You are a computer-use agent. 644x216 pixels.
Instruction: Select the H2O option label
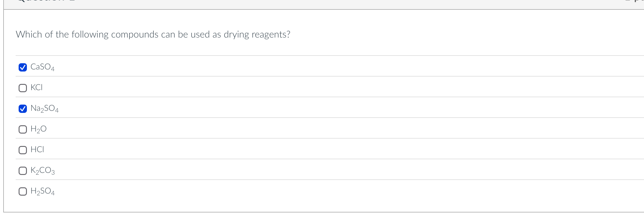pos(38,129)
